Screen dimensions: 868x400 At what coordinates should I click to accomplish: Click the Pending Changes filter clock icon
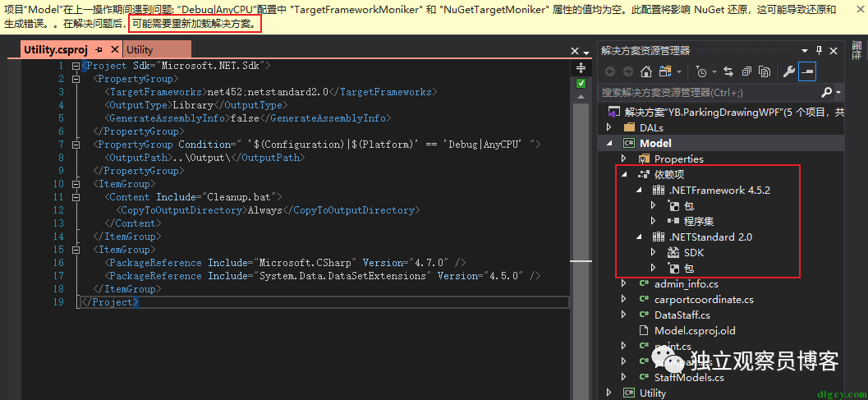click(x=701, y=71)
